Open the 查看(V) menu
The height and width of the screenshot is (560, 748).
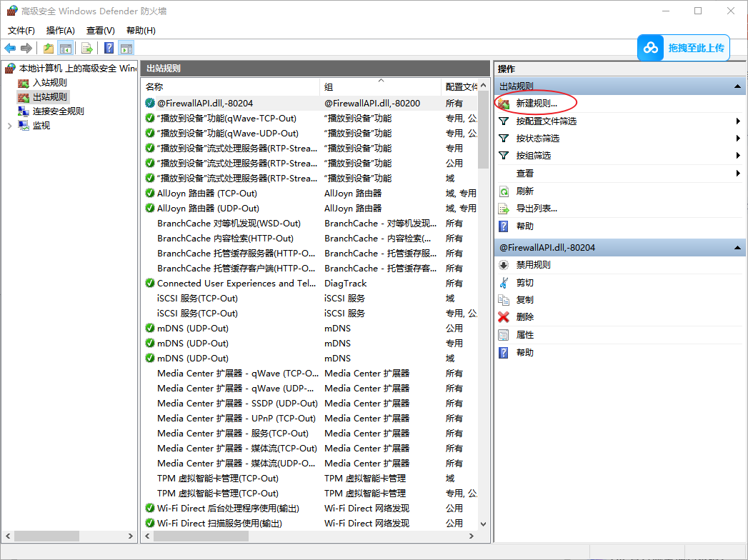click(100, 31)
